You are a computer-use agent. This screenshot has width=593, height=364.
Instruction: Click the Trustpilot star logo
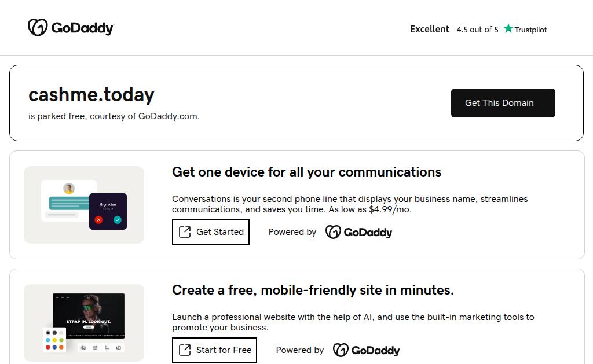pyautogui.click(x=508, y=29)
